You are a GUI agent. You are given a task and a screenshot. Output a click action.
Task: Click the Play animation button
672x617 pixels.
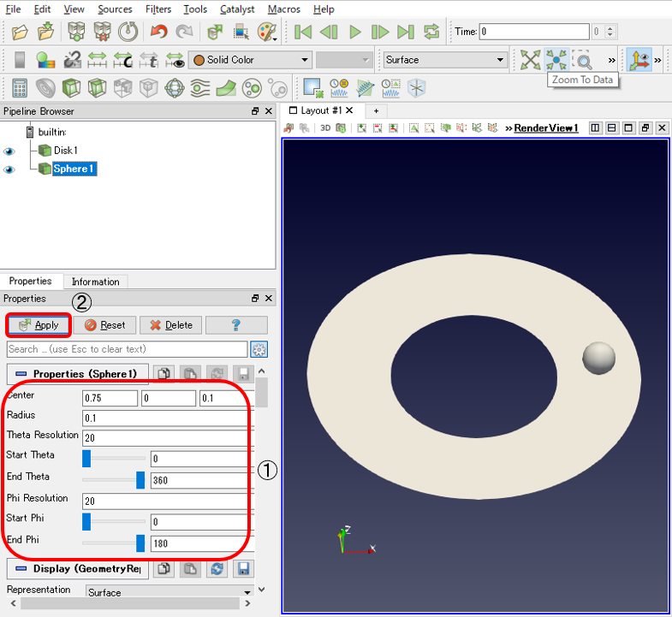(355, 33)
